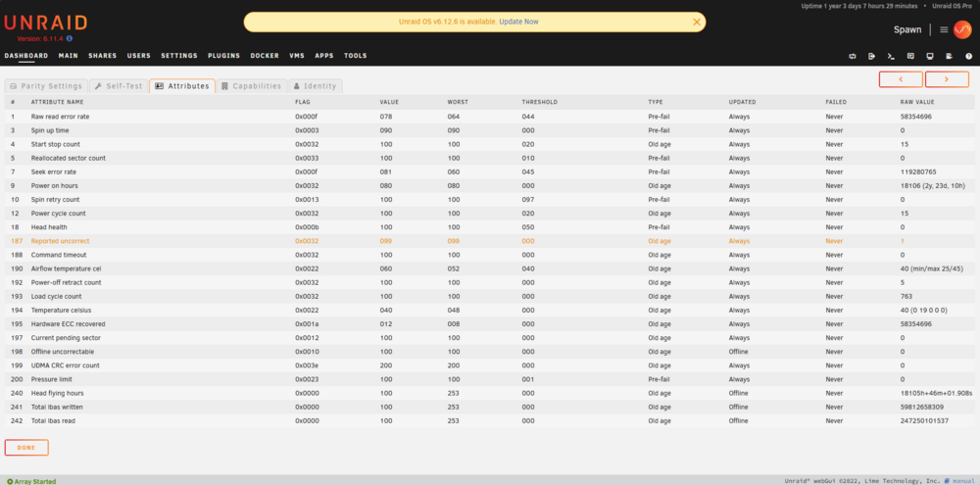Open the Apps menu
Viewport: 980px width, 485px height.
point(324,56)
